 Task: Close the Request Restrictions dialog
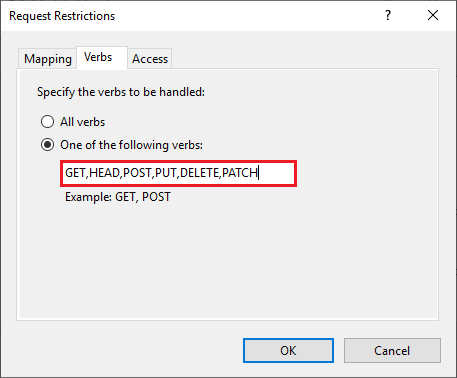coord(433,15)
